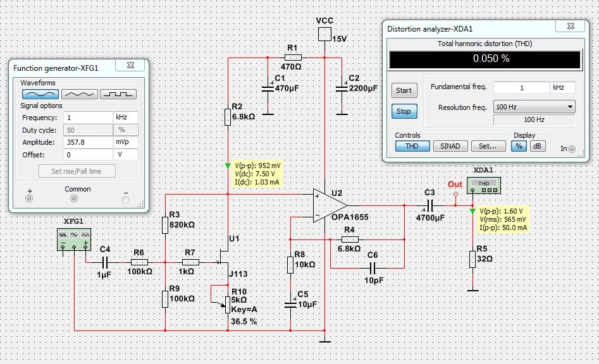Select resistor R4 6.8kΩ
The width and height of the screenshot is (599, 364).
pos(350,240)
